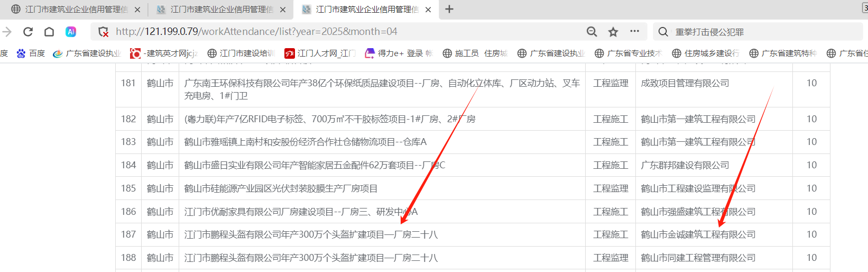Select the active 江门市建筑业企业信用管理 tab
The width and height of the screenshot is (868, 272).
point(366,10)
